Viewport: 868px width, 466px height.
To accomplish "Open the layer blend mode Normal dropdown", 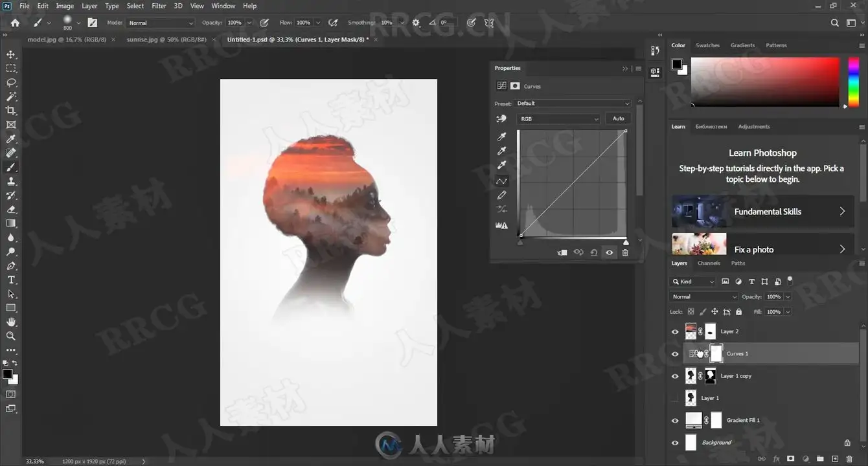I will tap(704, 296).
